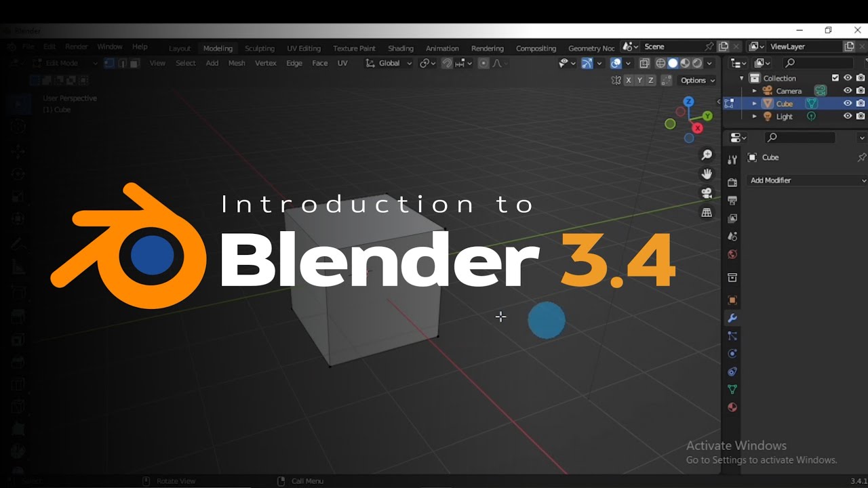Switch to Sculpting workspace tab
Image resolution: width=868 pixels, height=488 pixels.
260,48
